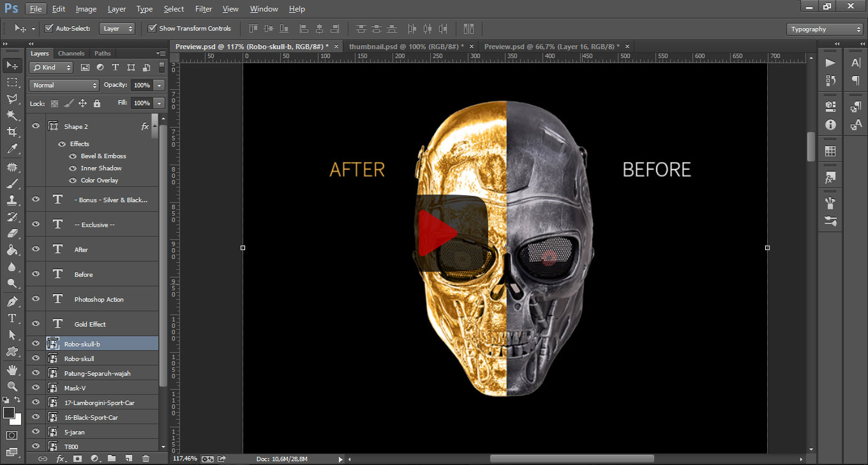Open the Filter menu

click(x=204, y=9)
